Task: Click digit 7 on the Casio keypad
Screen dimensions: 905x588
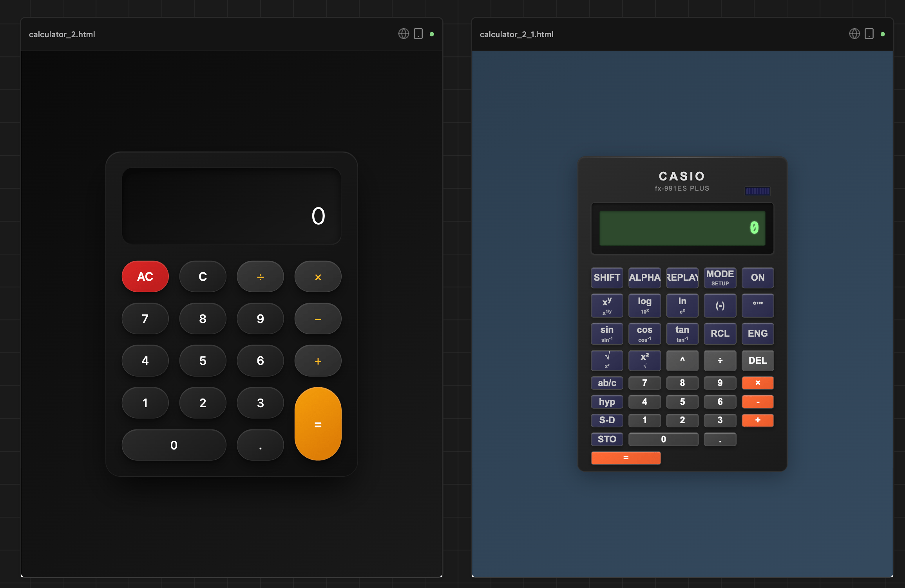Action: (644, 383)
